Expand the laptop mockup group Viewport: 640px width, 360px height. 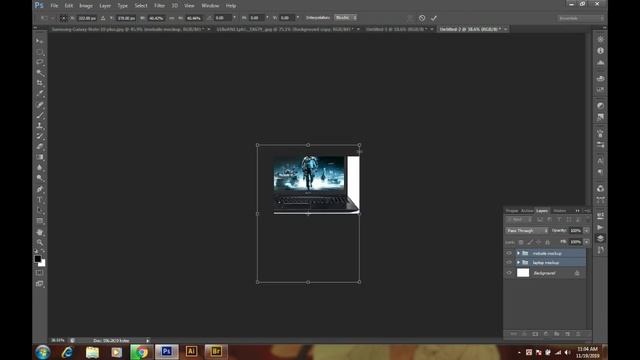point(518,263)
